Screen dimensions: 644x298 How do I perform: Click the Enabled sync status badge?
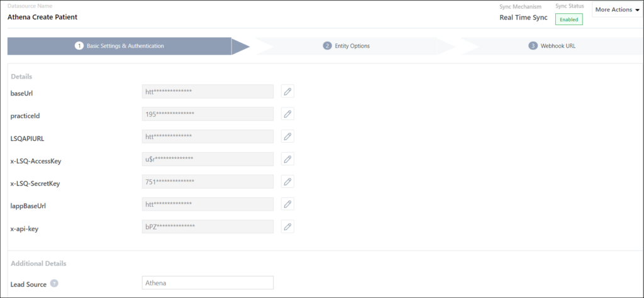pyautogui.click(x=569, y=19)
